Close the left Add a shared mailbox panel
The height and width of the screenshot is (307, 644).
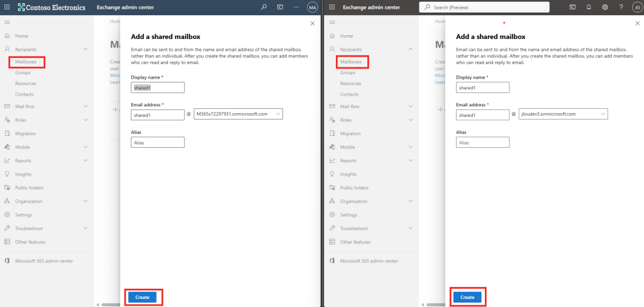[313, 23]
